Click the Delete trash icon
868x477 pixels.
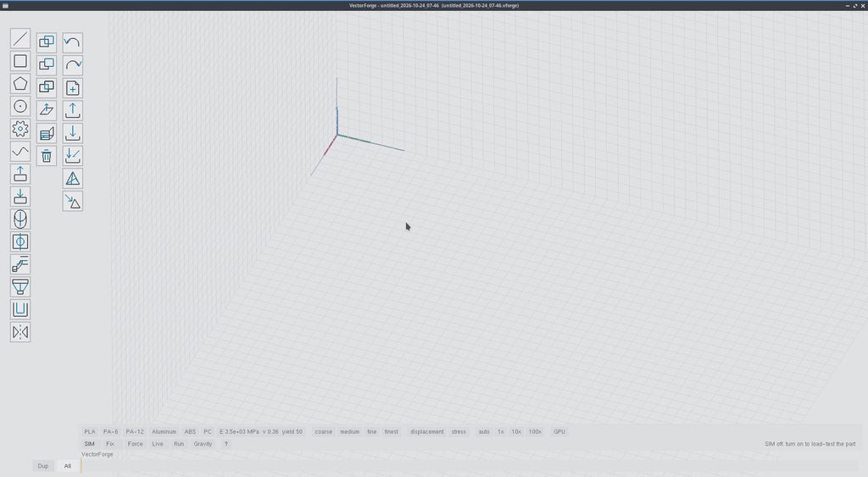pyautogui.click(x=47, y=156)
